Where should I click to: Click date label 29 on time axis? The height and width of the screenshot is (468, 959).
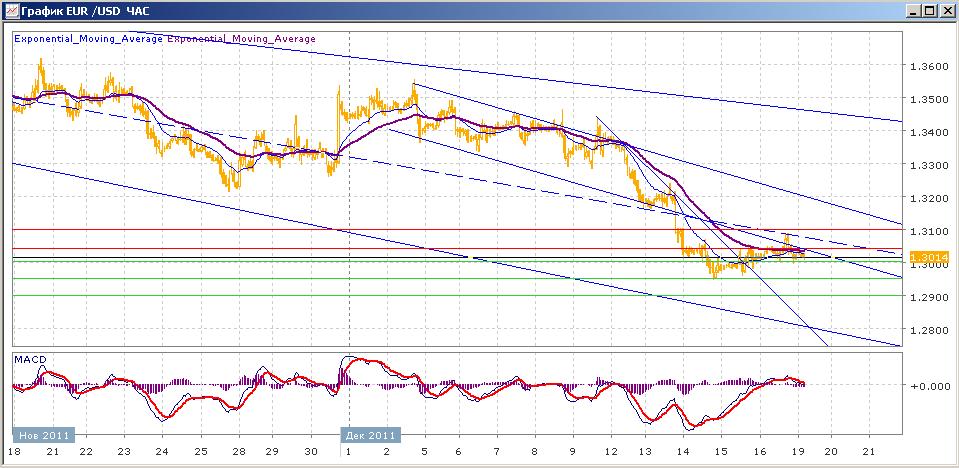pyautogui.click(x=272, y=451)
